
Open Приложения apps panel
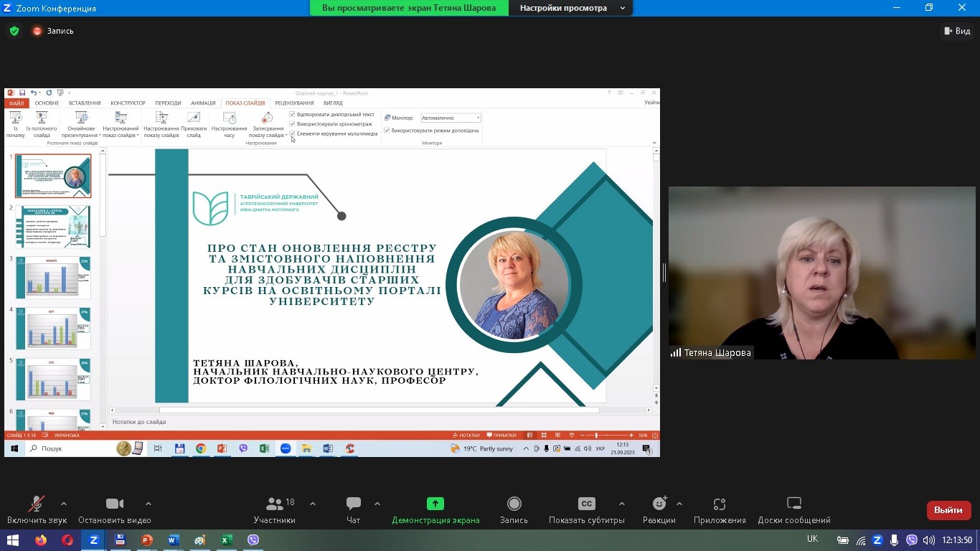[720, 509]
